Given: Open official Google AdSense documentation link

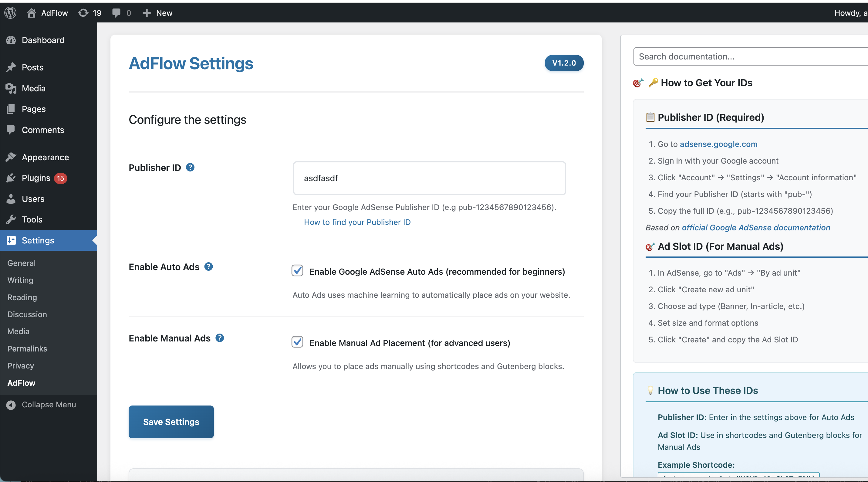Looking at the screenshot, I should 756,228.
